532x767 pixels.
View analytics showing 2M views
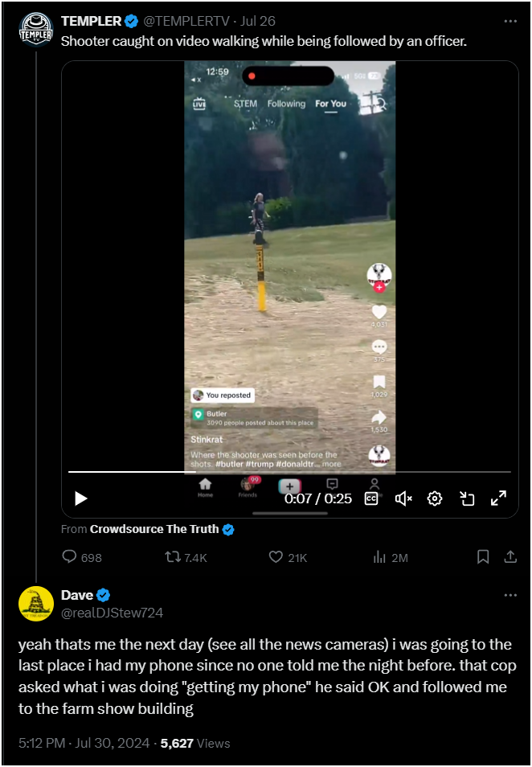[x=391, y=557]
